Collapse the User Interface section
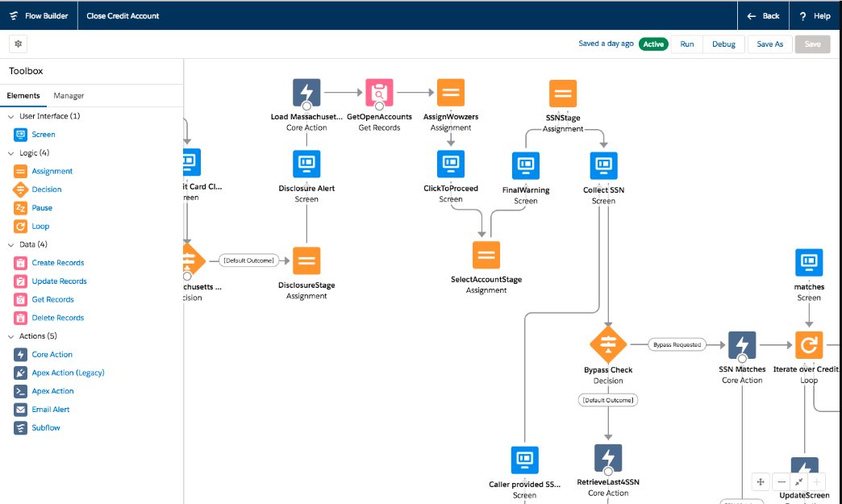Image resolution: width=842 pixels, height=504 pixels. pos(11,116)
